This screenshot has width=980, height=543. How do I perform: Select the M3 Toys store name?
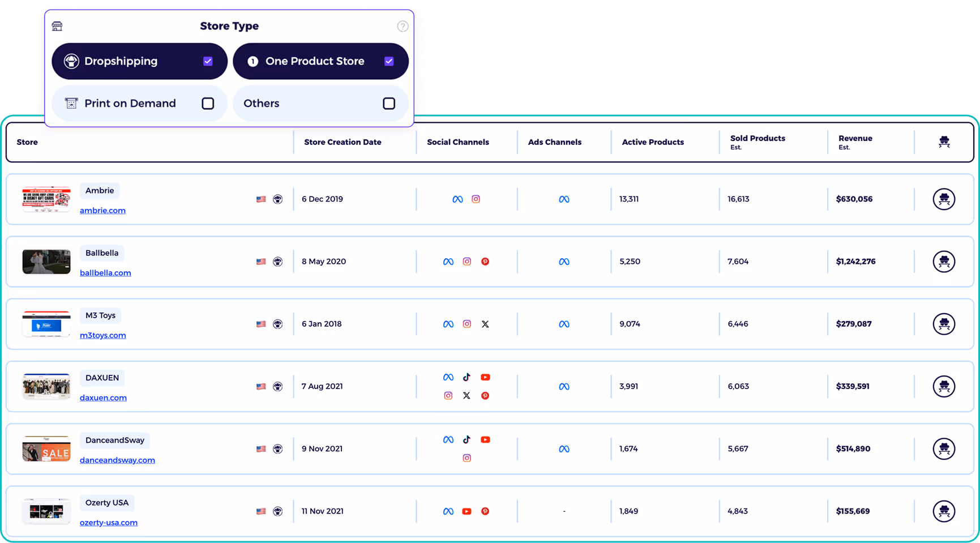coord(100,315)
